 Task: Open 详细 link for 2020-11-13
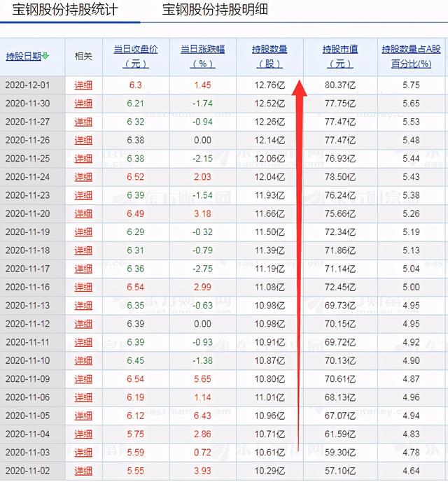click(x=83, y=306)
